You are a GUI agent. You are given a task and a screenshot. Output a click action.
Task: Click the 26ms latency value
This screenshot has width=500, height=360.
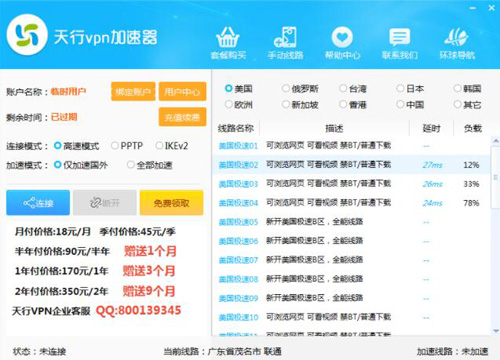432,184
